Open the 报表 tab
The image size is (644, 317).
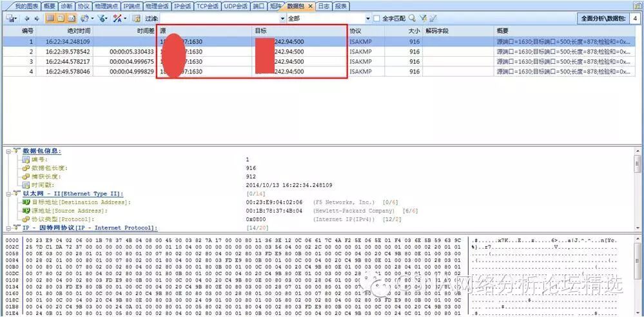point(340,6)
